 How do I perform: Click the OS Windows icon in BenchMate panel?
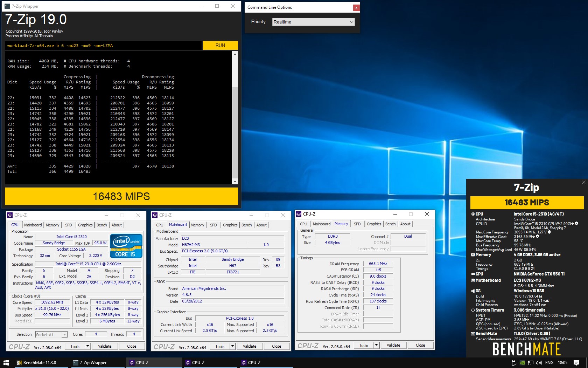(473, 291)
